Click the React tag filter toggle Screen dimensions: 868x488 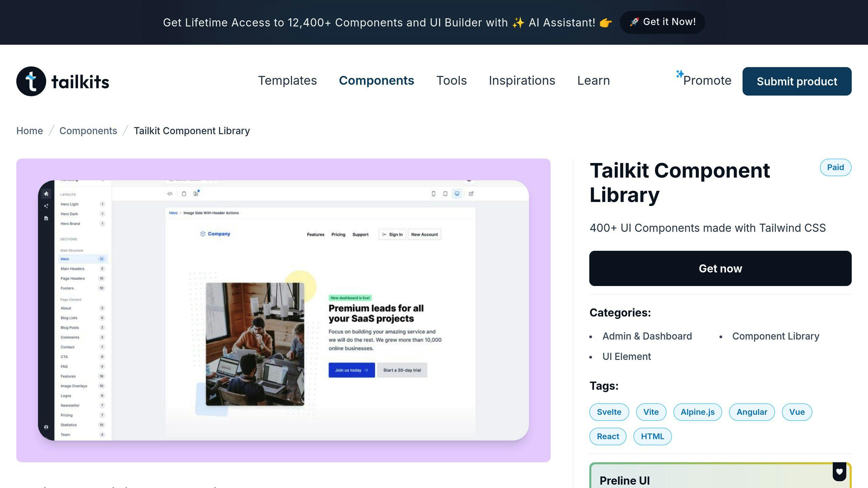coord(608,436)
